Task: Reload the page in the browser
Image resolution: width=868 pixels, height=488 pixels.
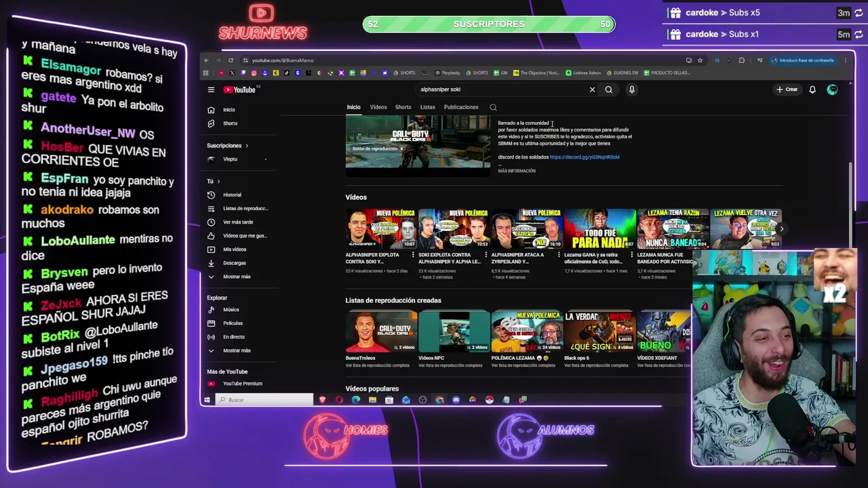Action: click(231, 60)
